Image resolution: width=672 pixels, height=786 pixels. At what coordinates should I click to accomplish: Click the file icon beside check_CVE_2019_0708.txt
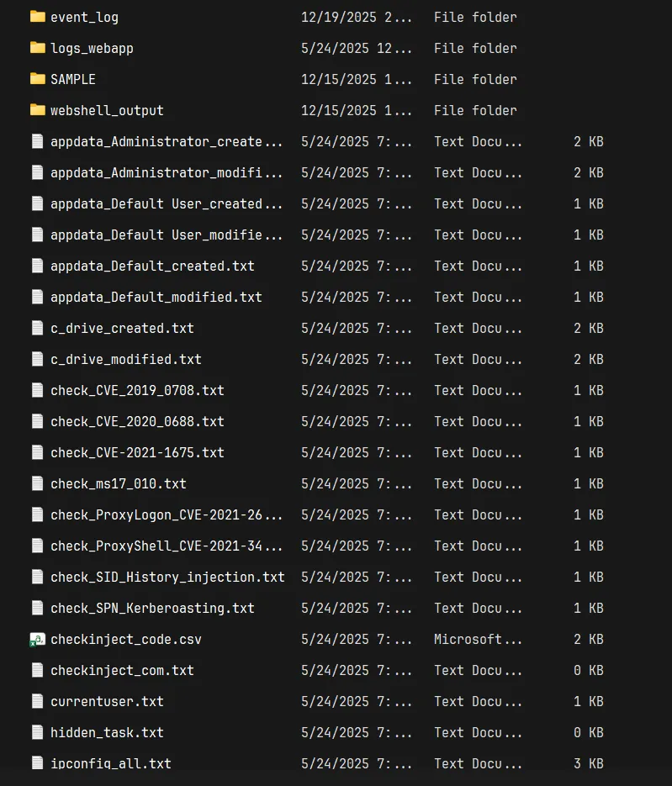coord(37,390)
